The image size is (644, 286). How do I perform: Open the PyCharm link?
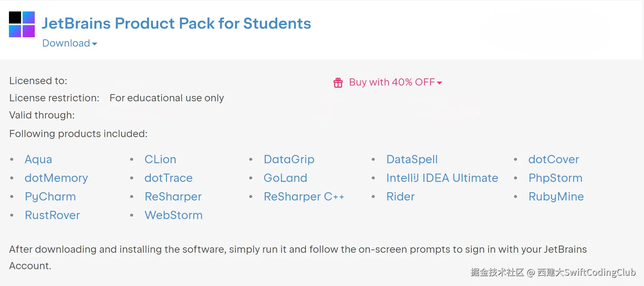[x=50, y=197]
